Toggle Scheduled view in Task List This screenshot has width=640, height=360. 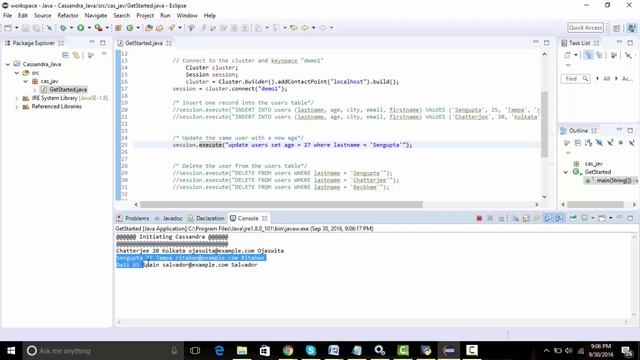tap(599, 55)
